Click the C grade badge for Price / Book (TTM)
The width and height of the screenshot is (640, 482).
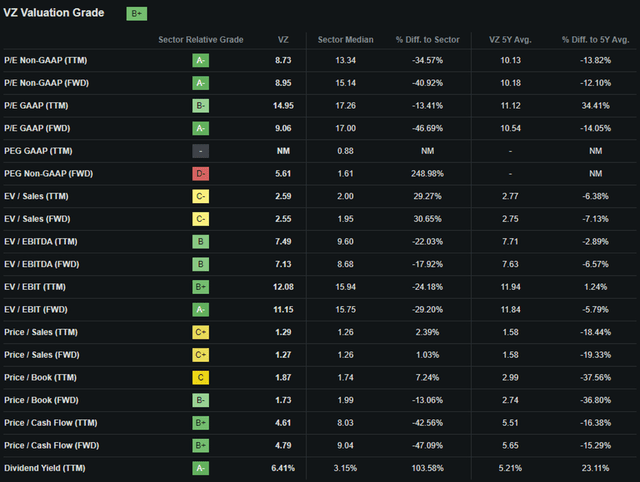200,378
